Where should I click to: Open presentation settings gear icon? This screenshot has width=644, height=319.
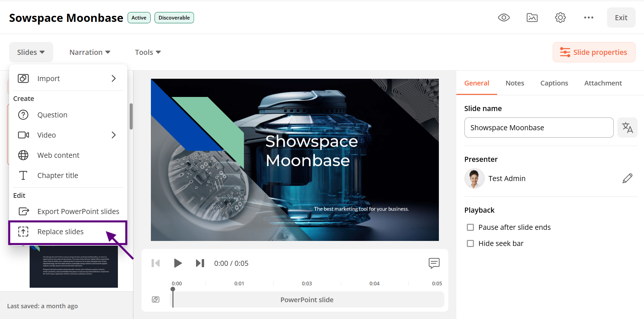click(560, 17)
